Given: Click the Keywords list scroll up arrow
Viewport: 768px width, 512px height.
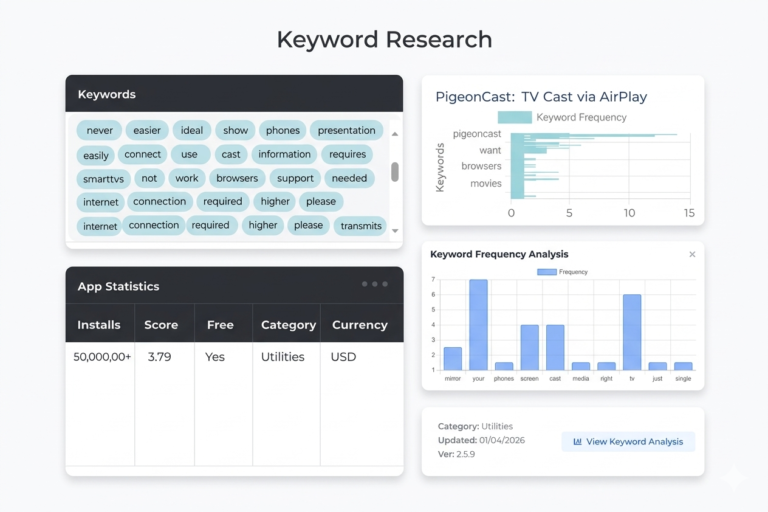Looking at the screenshot, I should click(x=395, y=133).
